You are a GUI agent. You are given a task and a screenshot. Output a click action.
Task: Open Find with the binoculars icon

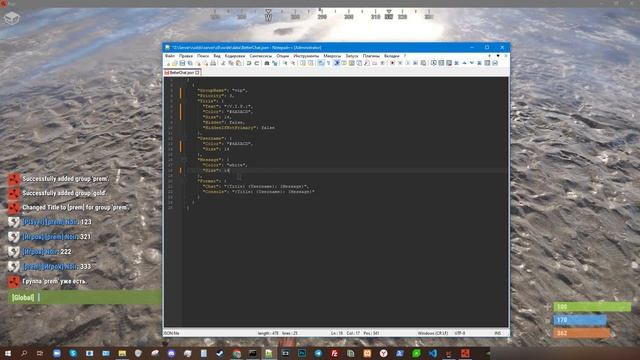point(267,63)
